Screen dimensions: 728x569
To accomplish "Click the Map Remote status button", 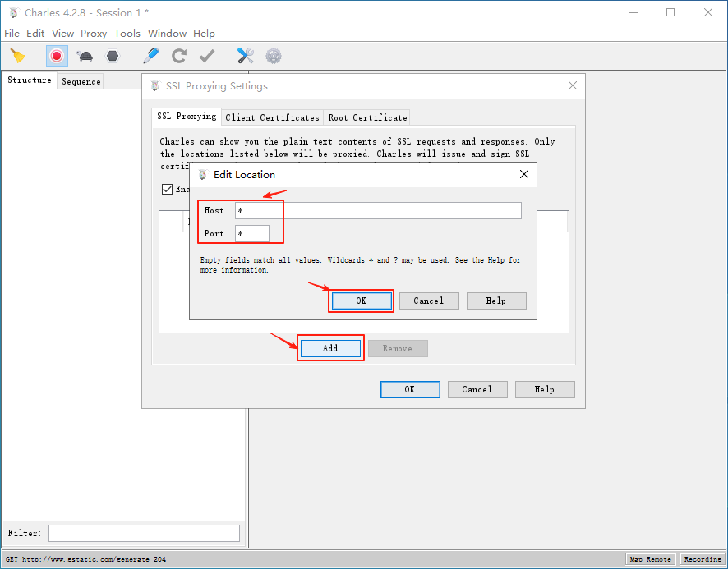I will point(651,559).
